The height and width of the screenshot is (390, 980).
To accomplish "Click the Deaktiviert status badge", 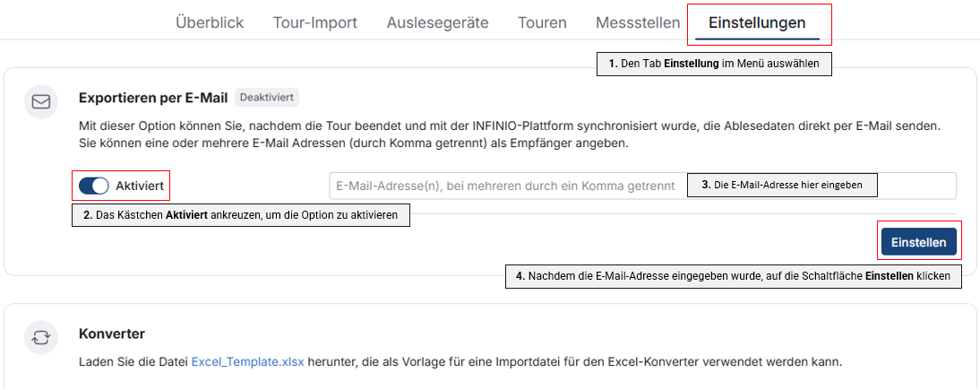I will point(267,98).
